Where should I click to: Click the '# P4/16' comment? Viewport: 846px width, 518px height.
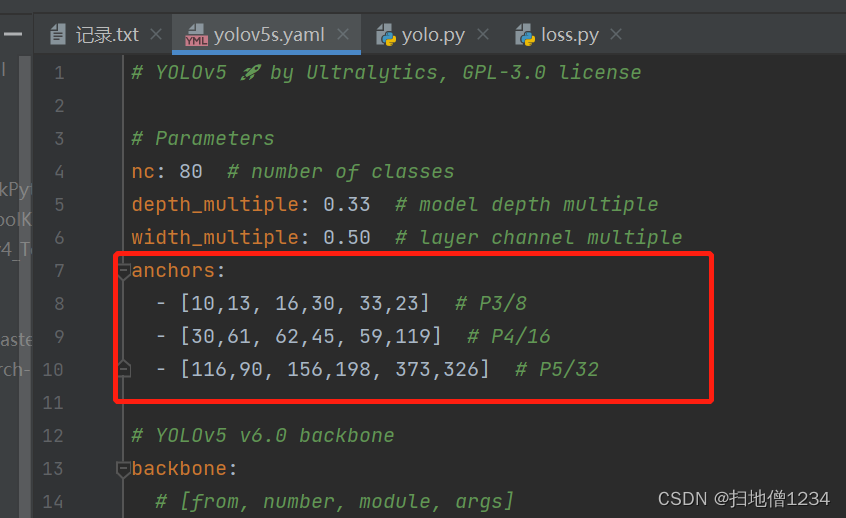(508, 336)
